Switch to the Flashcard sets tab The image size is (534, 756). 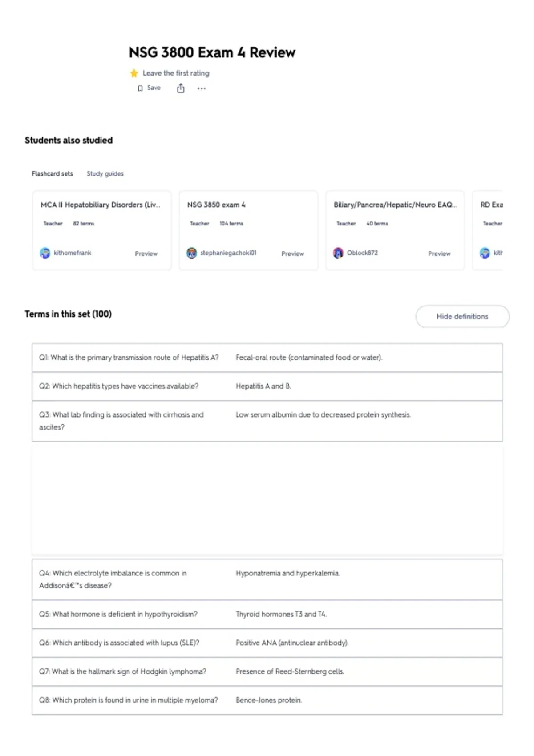[52, 173]
